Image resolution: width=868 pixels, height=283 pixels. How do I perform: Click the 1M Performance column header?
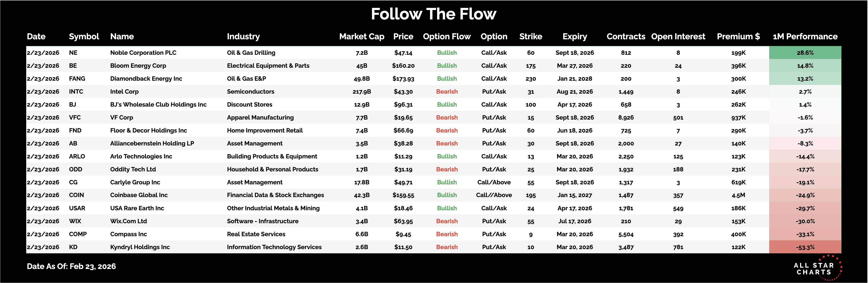coord(805,36)
